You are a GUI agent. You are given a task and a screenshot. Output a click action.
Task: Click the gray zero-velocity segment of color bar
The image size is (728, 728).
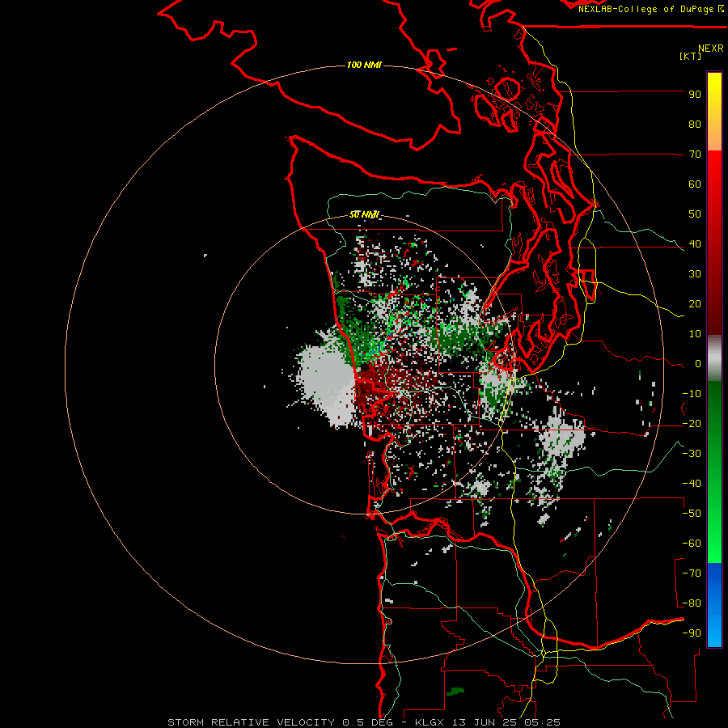point(714,358)
